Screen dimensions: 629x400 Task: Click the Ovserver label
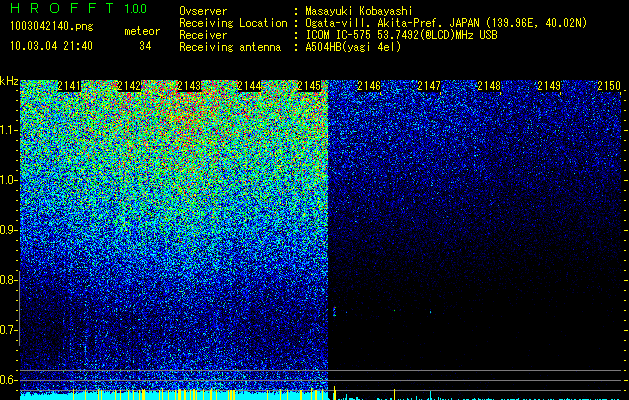203,11
